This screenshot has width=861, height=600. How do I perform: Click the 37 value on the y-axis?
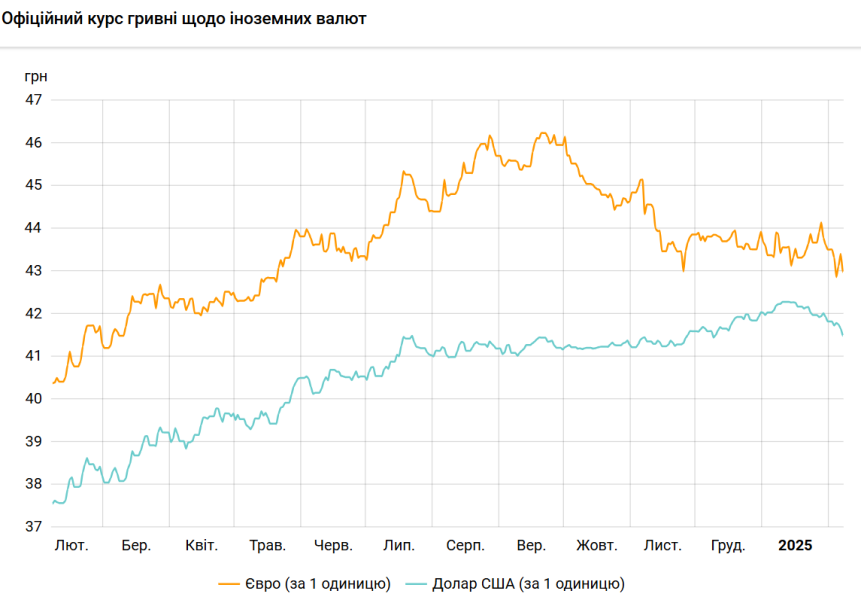[x=33, y=526]
